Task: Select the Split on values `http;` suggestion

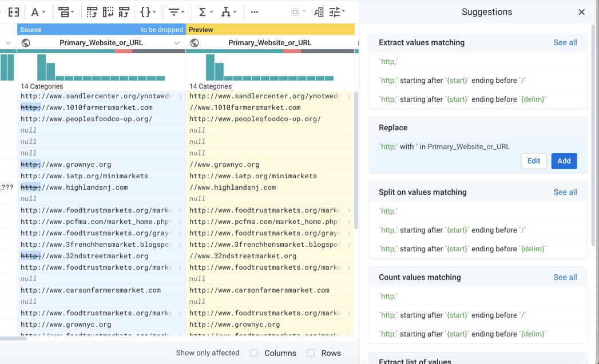Action: (x=388, y=211)
